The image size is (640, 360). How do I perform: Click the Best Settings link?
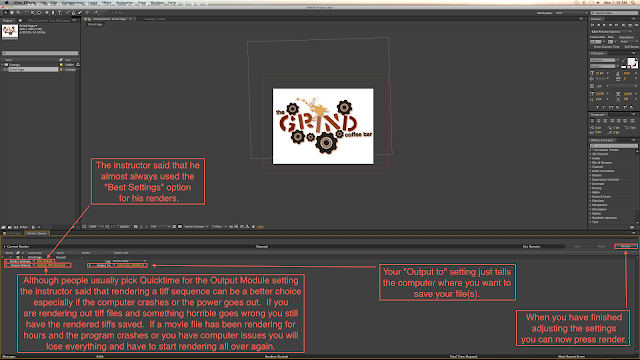coord(45,261)
